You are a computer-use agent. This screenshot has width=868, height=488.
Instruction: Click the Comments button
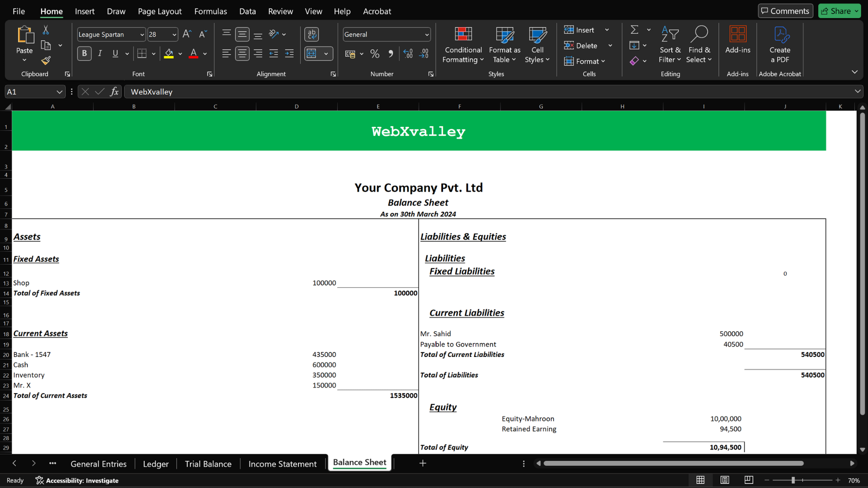click(x=785, y=11)
